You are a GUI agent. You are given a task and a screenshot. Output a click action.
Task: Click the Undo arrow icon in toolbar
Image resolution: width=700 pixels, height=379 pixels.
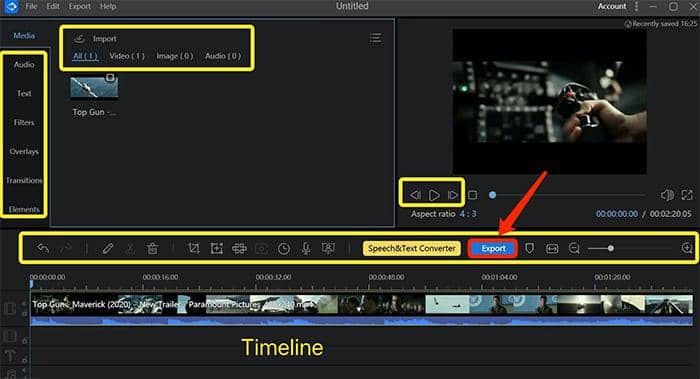pos(43,248)
